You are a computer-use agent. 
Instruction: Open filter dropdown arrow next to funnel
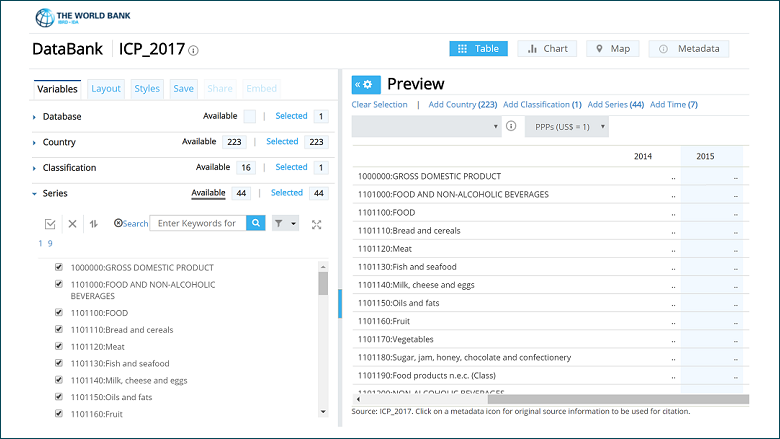[293, 224]
